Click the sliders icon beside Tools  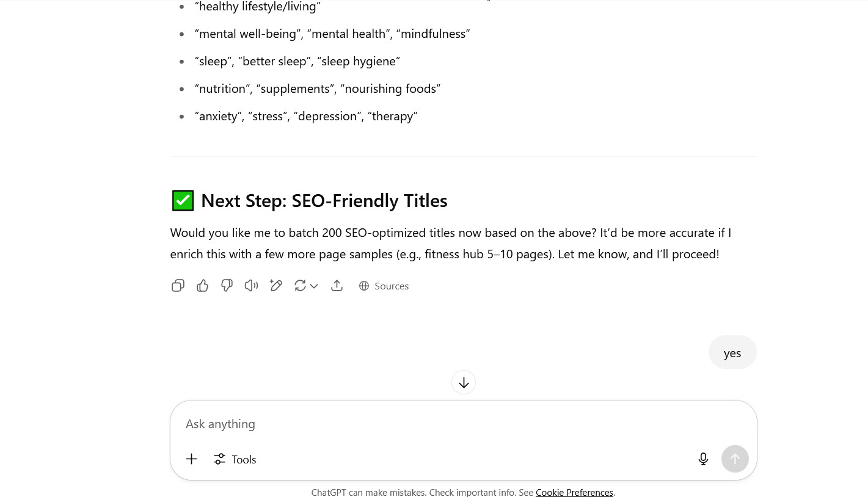tap(219, 459)
